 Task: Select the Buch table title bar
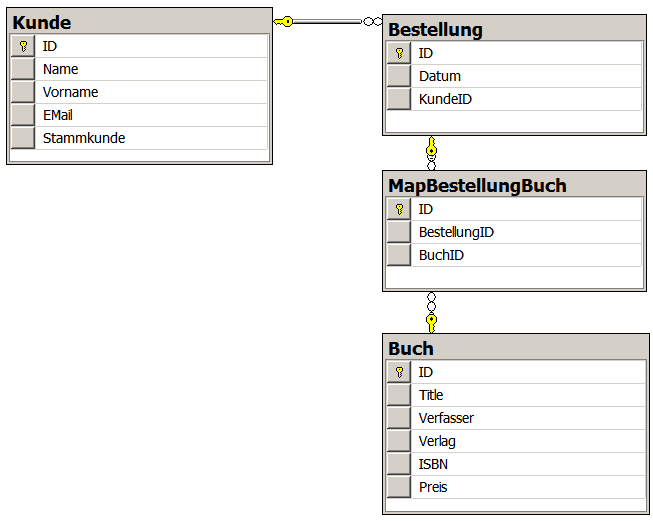point(514,348)
